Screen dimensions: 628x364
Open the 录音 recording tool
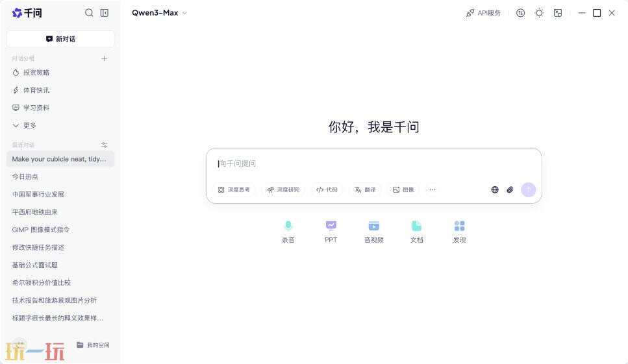coord(288,232)
